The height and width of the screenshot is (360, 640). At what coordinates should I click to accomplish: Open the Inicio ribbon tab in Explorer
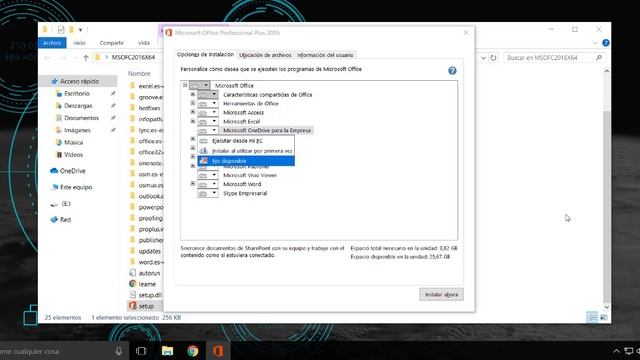click(x=80, y=43)
